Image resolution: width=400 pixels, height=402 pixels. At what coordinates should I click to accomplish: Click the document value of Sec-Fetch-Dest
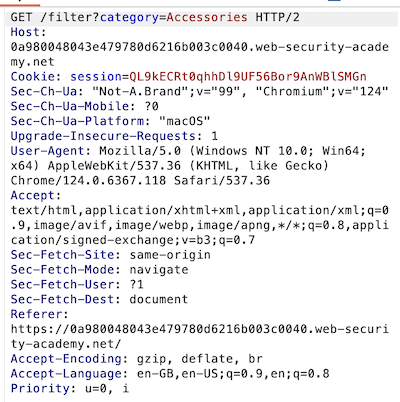coord(159,299)
